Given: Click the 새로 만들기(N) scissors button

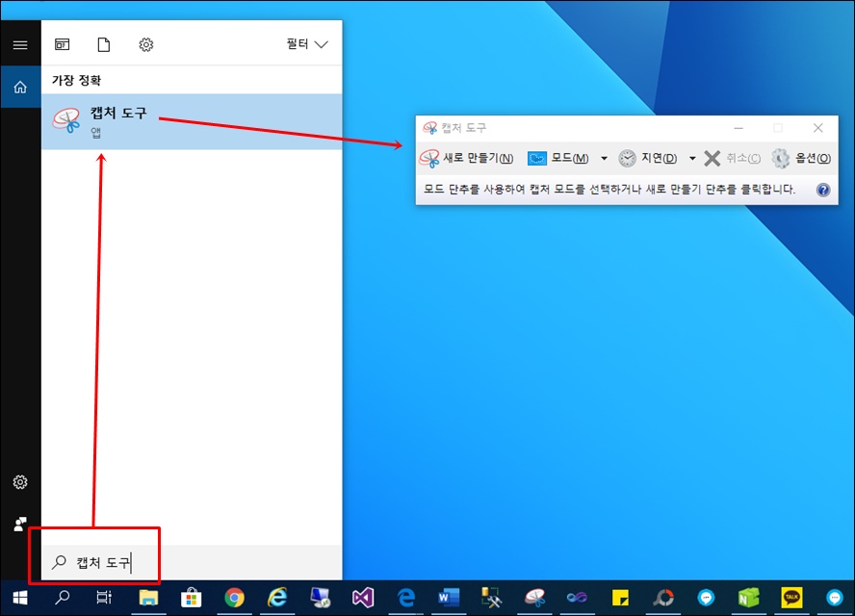Looking at the screenshot, I should [x=466, y=158].
